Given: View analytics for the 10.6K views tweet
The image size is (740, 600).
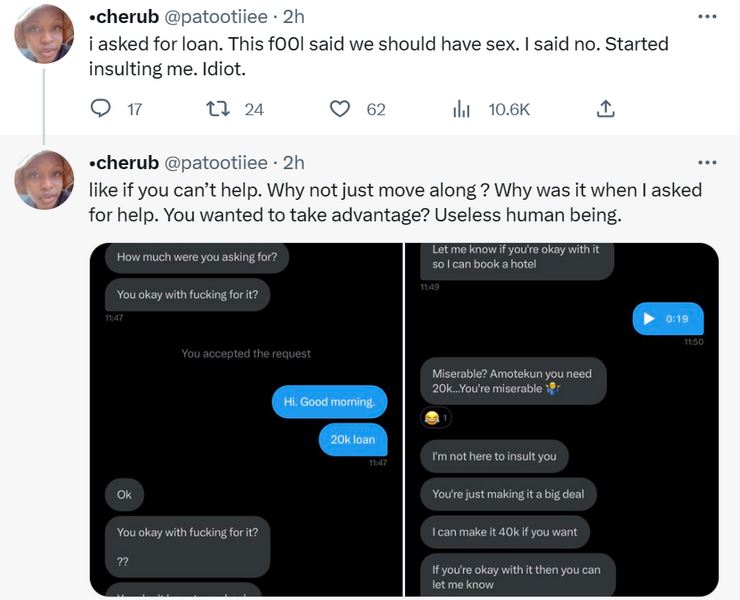Looking at the screenshot, I should point(461,109).
